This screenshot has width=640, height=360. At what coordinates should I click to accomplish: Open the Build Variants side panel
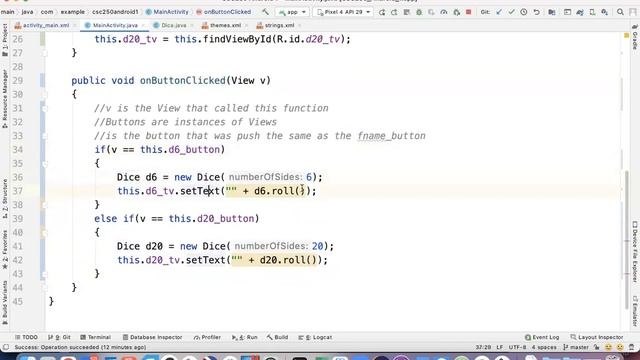click(5, 302)
